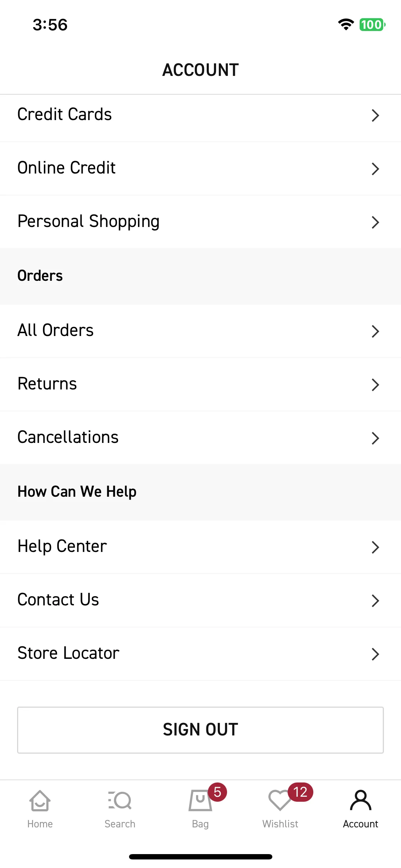The width and height of the screenshot is (401, 868).
Task: Open All Orders menu item
Action: [200, 331]
